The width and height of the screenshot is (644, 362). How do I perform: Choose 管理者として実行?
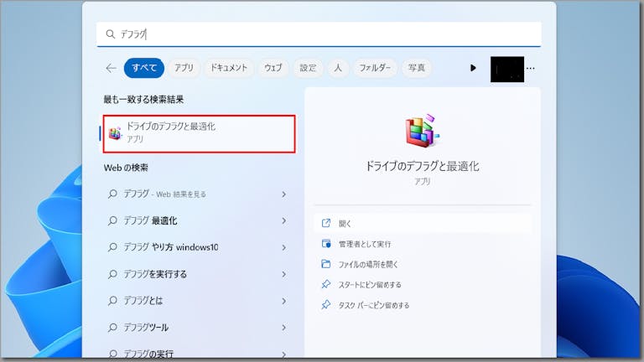(423, 244)
